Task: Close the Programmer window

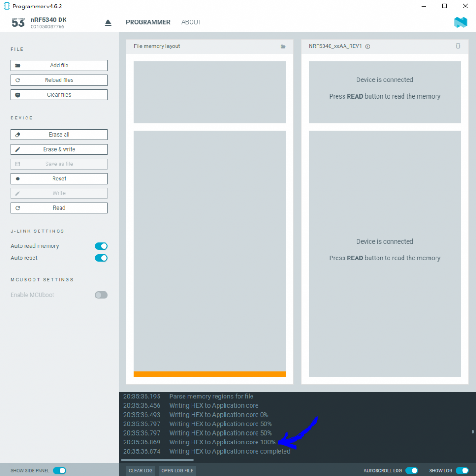Action: pyautogui.click(x=465, y=6)
